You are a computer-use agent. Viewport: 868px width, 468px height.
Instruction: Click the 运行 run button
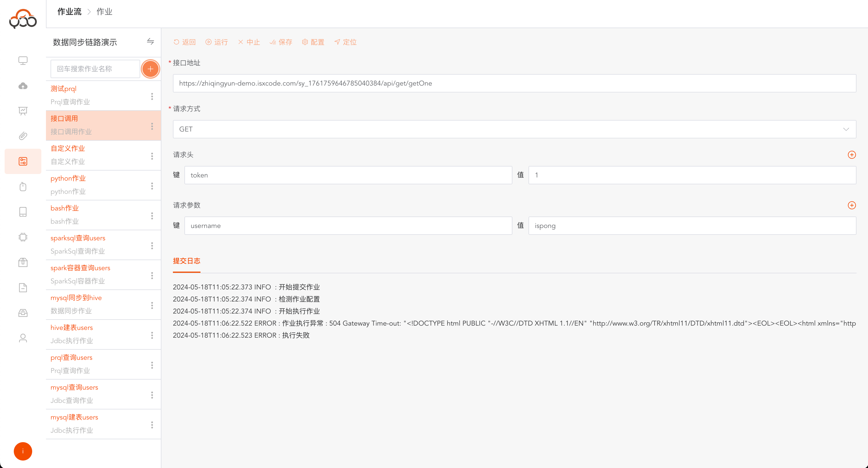(217, 42)
